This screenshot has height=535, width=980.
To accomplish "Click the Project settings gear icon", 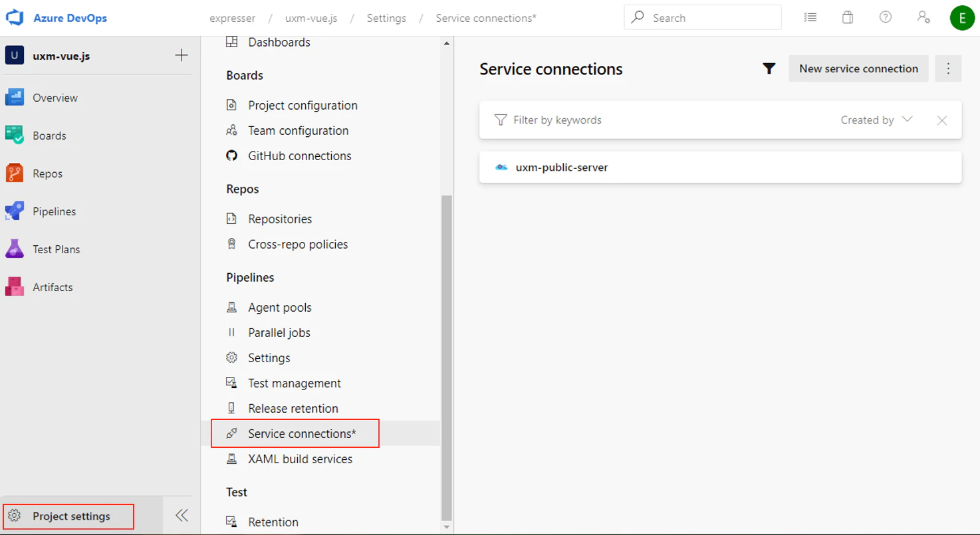I will (15, 516).
